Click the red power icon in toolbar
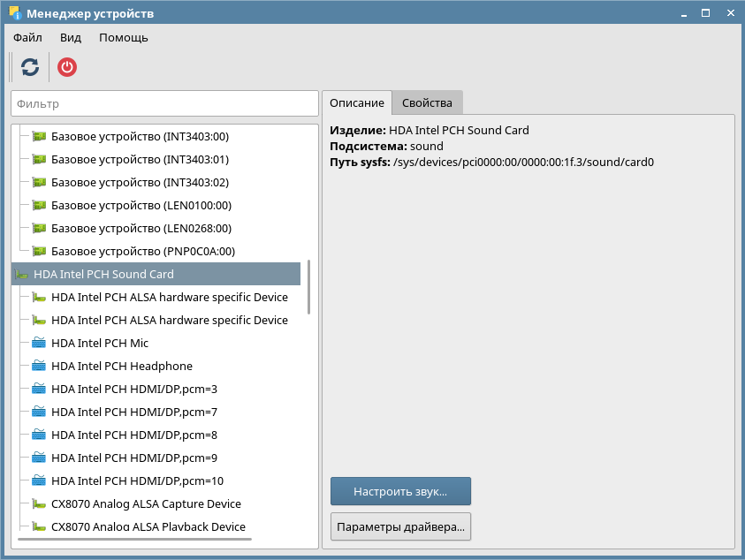This screenshot has height=560, width=745. pos(67,67)
